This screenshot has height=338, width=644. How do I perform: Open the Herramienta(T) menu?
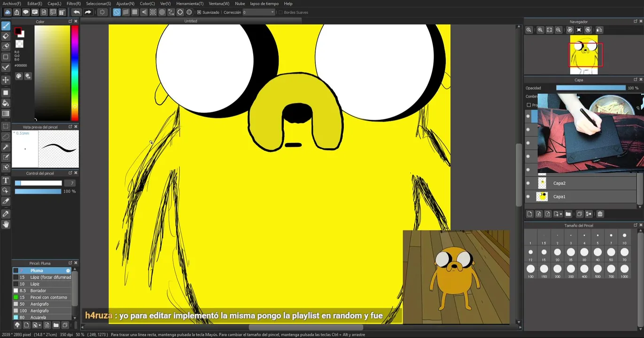point(190,3)
